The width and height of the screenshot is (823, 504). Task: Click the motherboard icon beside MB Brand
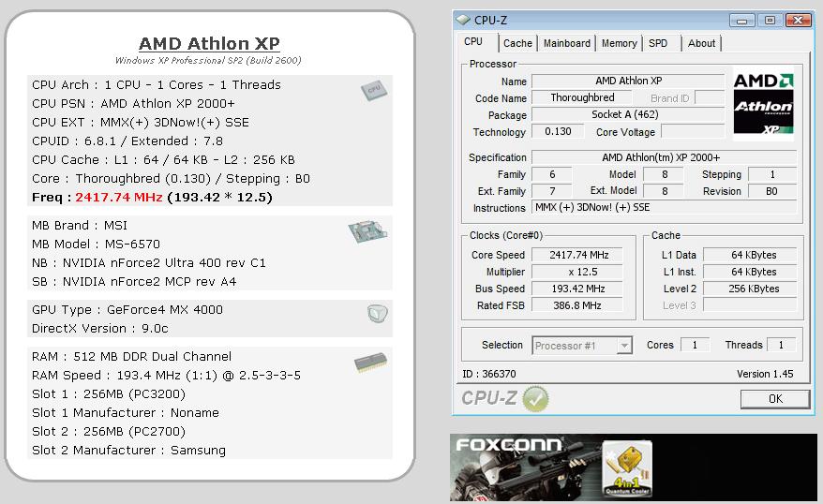click(x=368, y=231)
